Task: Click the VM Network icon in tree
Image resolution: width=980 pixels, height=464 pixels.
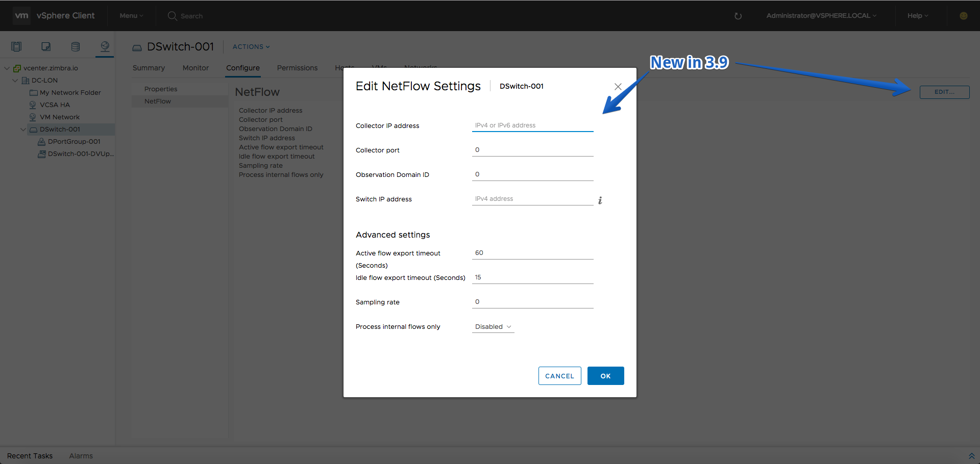Action: click(x=33, y=117)
